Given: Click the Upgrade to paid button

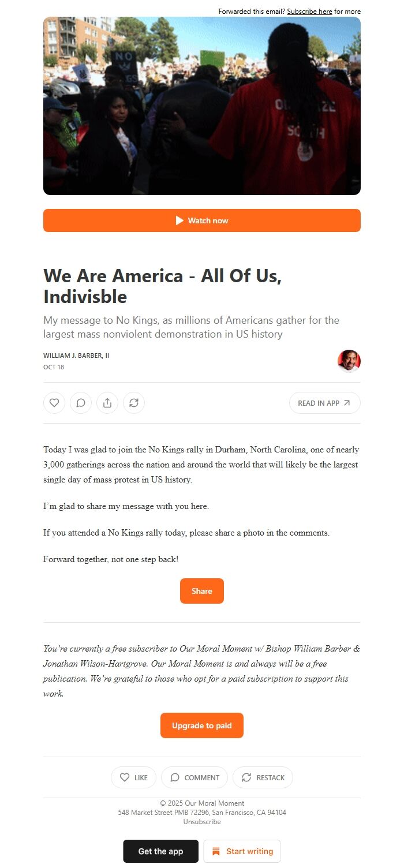Looking at the screenshot, I should pyautogui.click(x=202, y=725).
